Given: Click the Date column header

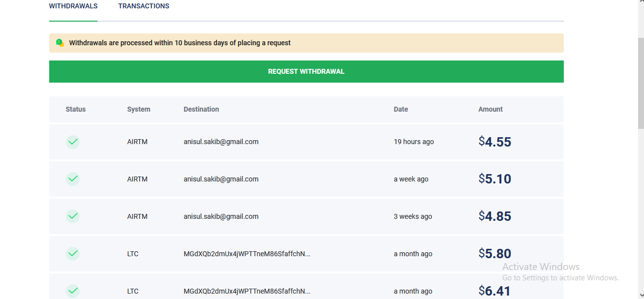Looking at the screenshot, I should (400, 109).
